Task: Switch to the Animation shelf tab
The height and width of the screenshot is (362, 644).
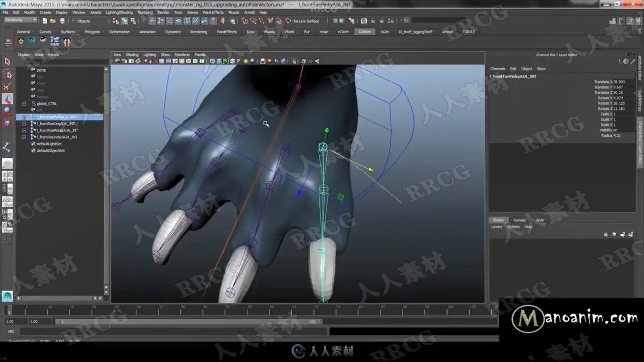Action: click(x=148, y=32)
